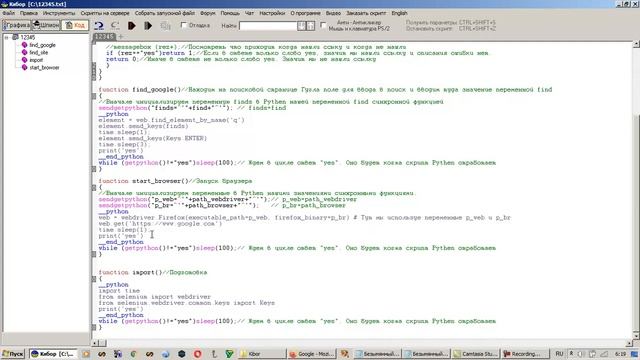Click the code line web.get google.com

tap(160, 224)
